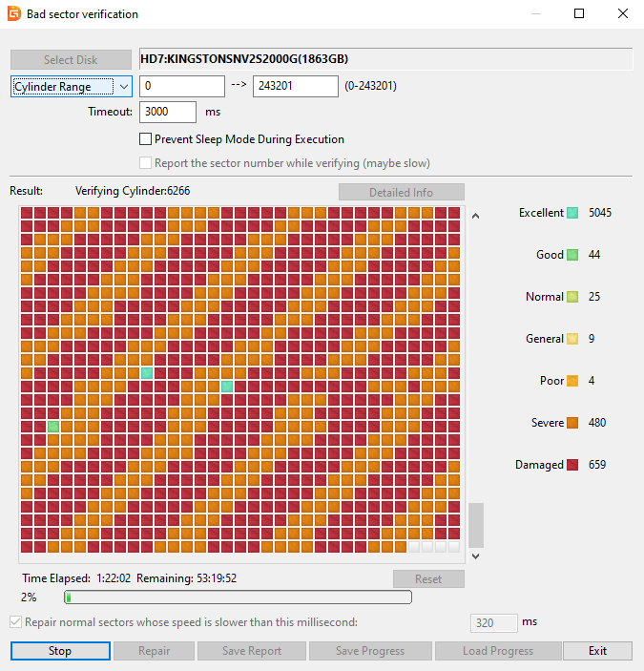The width and height of the screenshot is (644, 671).
Task: Click the Excellent count 5045
Action: point(600,213)
